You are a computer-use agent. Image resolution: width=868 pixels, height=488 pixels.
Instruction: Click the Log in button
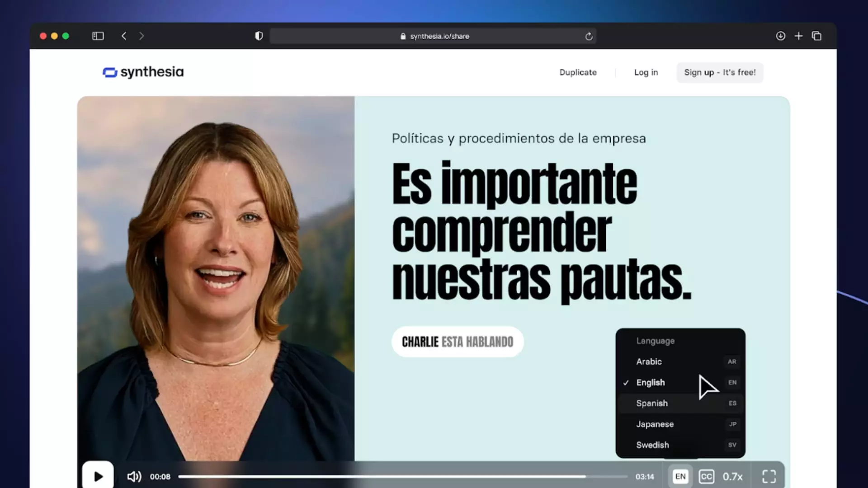[x=646, y=72]
